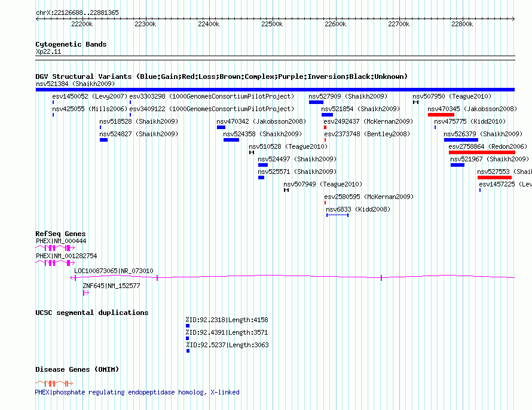Click the nsv521384 (Shaikh2009) variant label

(75, 84)
